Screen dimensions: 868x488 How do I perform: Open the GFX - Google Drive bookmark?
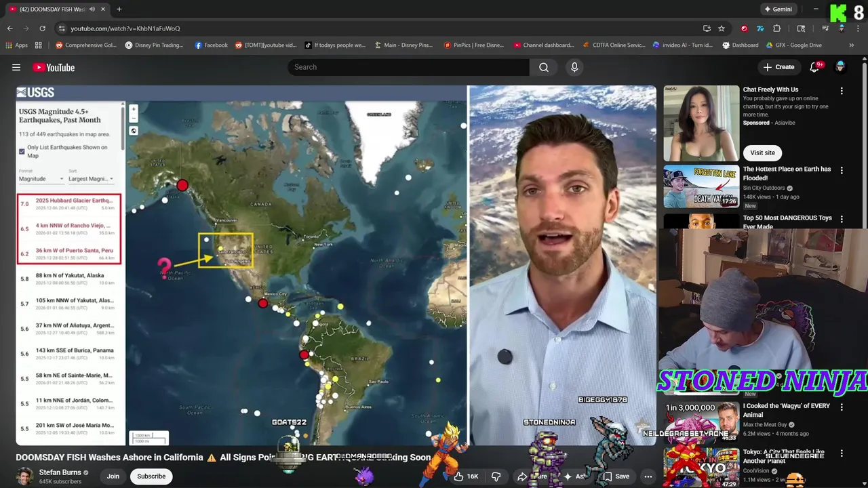pyautogui.click(x=794, y=45)
